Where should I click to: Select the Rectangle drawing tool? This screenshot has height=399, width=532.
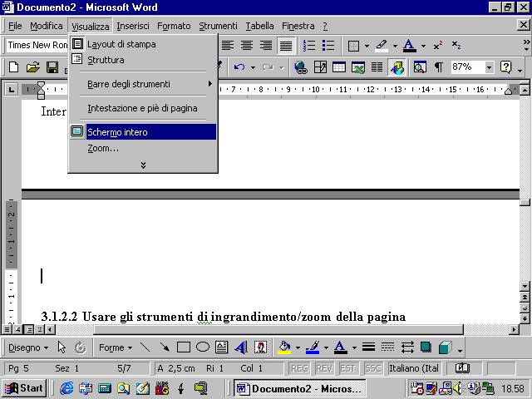coord(184,347)
